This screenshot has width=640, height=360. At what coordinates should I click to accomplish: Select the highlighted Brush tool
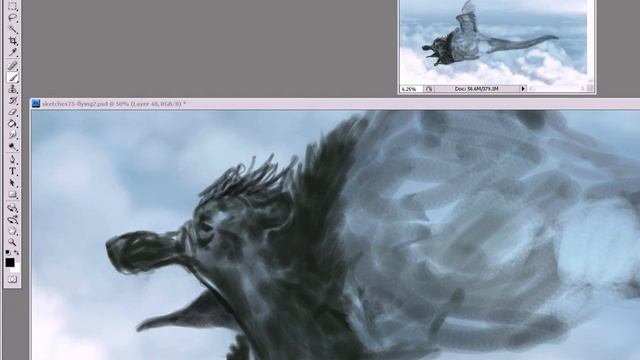[13, 77]
